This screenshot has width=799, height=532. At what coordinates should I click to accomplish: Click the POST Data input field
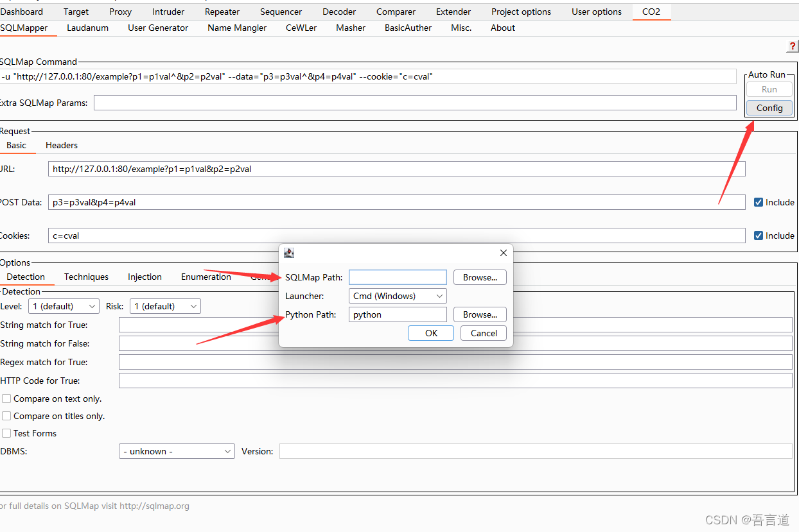(396, 202)
